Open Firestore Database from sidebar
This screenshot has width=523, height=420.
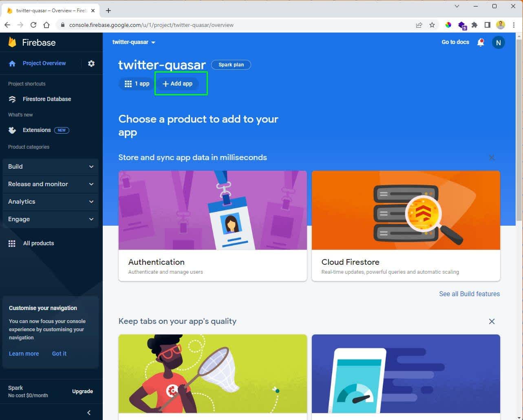pyautogui.click(x=47, y=99)
